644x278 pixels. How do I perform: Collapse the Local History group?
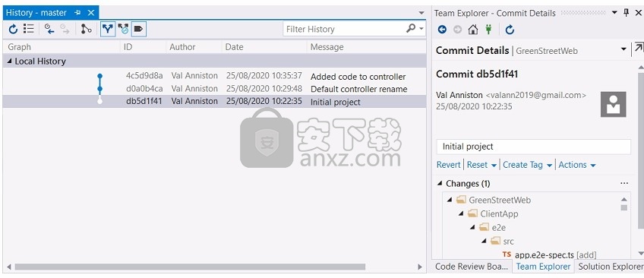(x=9, y=62)
